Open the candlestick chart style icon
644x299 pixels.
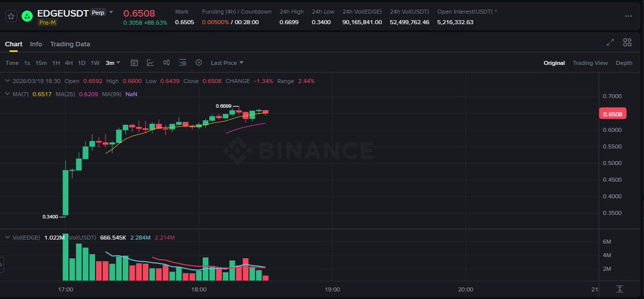tap(166, 63)
